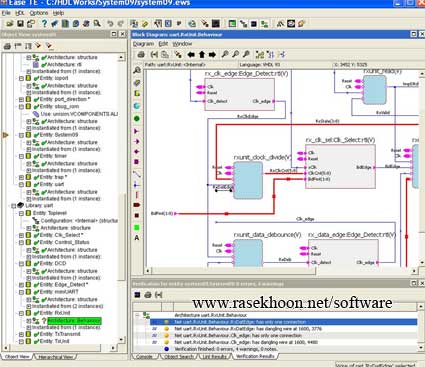Image resolution: width=425 pixels, height=367 pixels.
Task: Expand the Entity: Edge_Detect node
Action: (x=21, y=285)
